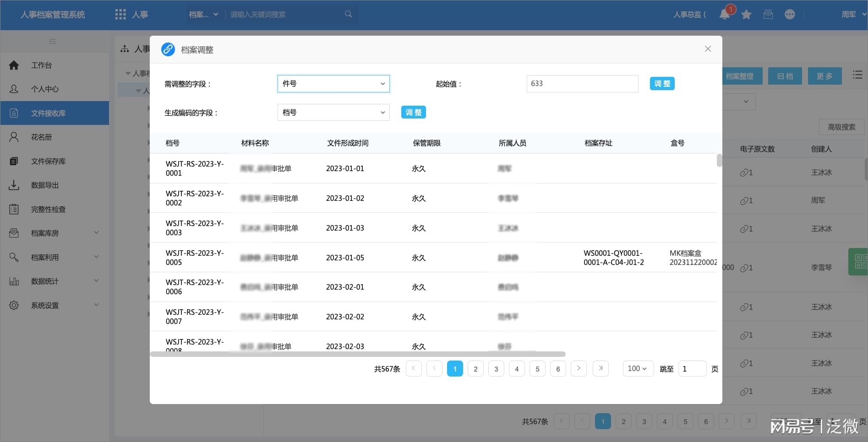Select row WSJT-RS-2023-Y-0001
The height and width of the screenshot is (442, 868).
pos(433,168)
